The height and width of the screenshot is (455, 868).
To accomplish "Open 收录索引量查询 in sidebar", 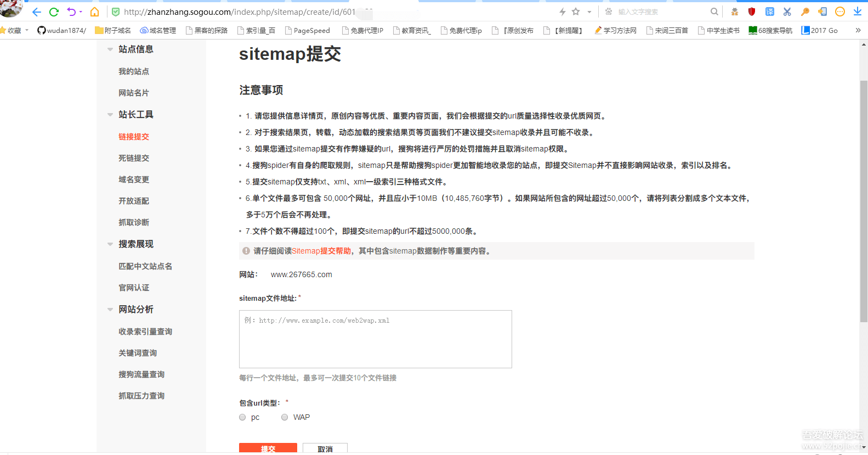I will [145, 332].
